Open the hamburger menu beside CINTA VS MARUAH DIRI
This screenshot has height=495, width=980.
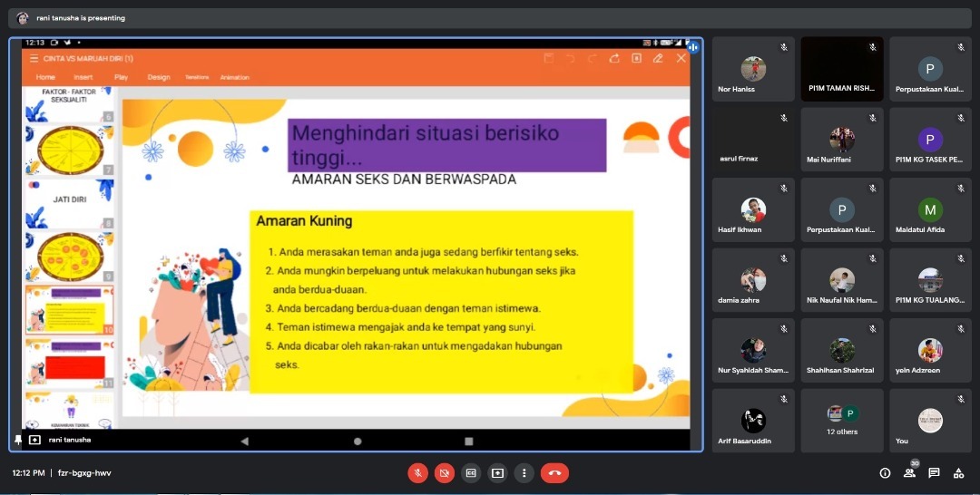pyautogui.click(x=34, y=59)
